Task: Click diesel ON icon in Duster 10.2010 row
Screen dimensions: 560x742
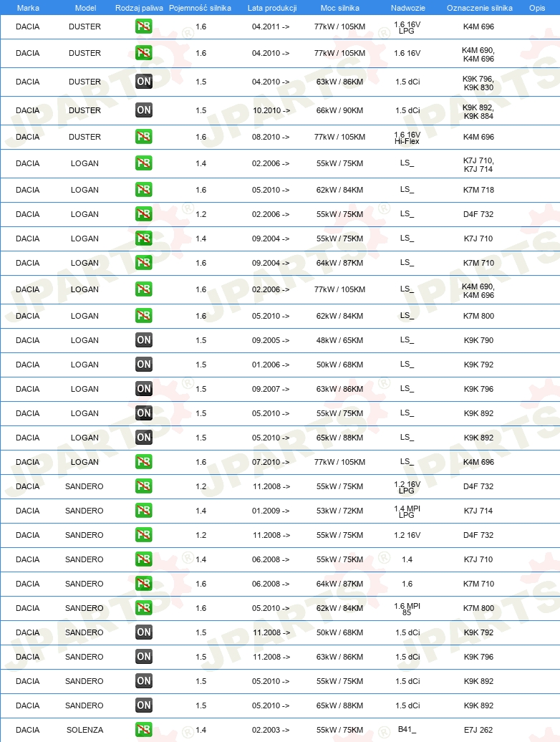Action: coord(144,110)
